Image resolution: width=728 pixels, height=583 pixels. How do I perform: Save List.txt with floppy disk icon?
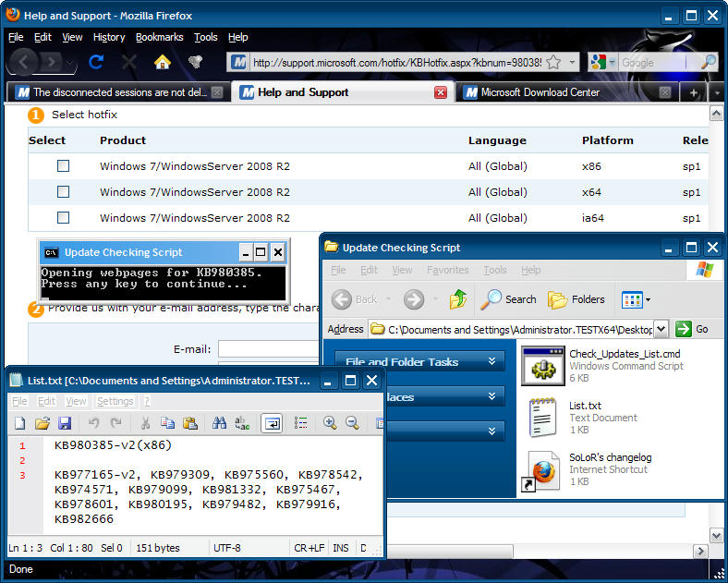tap(65, 423)
